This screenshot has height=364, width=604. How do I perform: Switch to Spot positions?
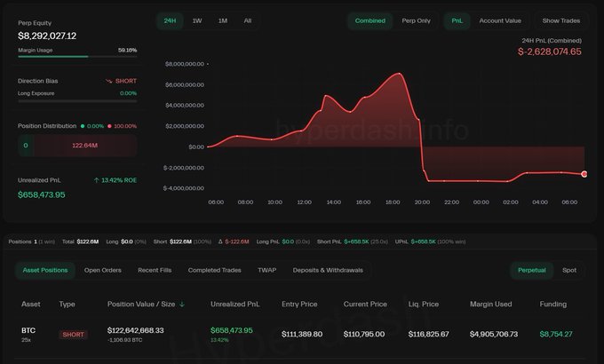coord(569,270)
